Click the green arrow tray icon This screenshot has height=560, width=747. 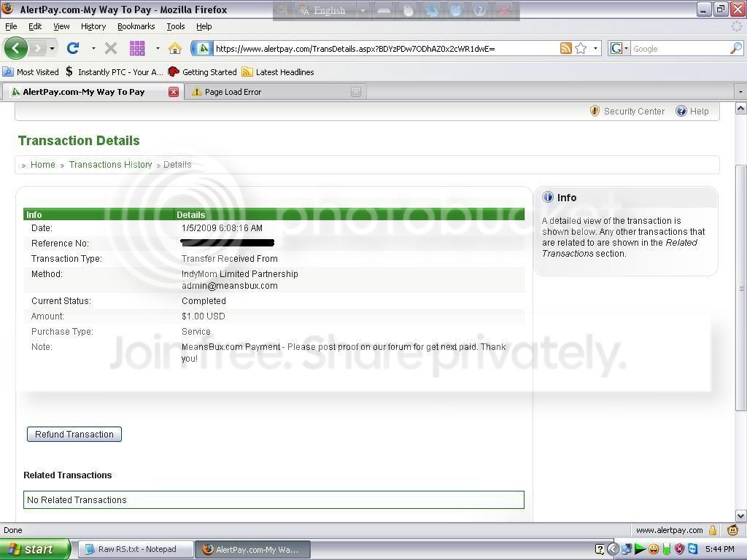click(x=640, y=550)
